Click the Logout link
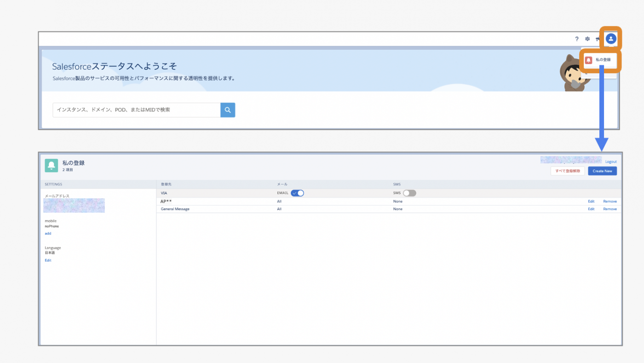The height and width of the screenshot is (363, 644). pyautogui.click(x=611, y=161)
